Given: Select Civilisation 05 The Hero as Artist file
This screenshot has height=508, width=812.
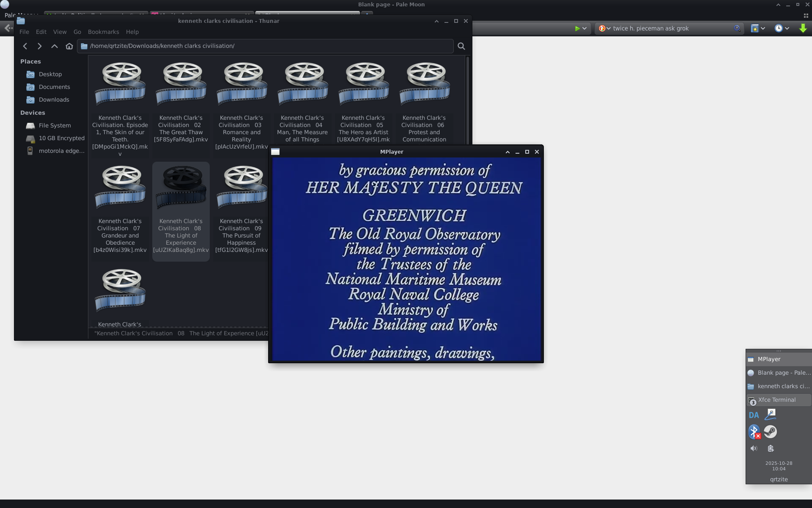Looking at the screenshot, I should tap(363, 102).
